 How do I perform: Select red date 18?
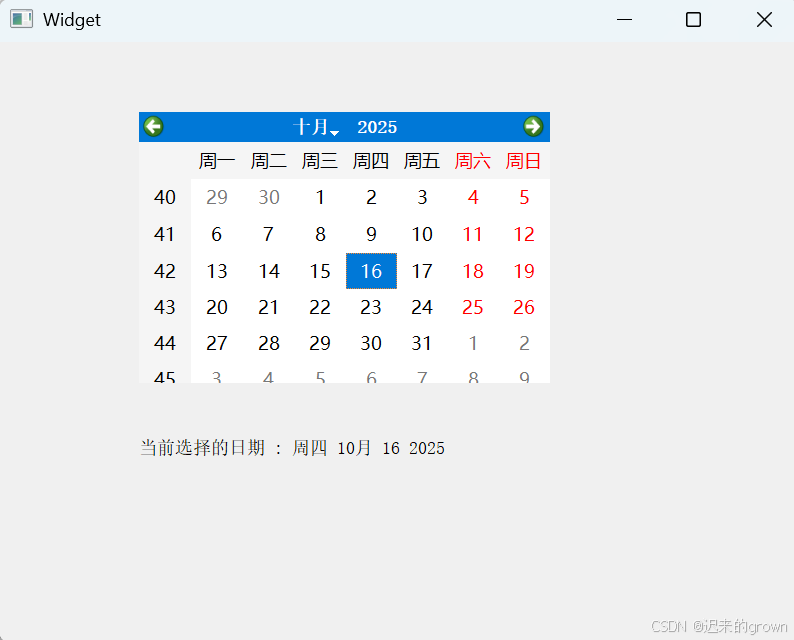[x=473, y=271]
